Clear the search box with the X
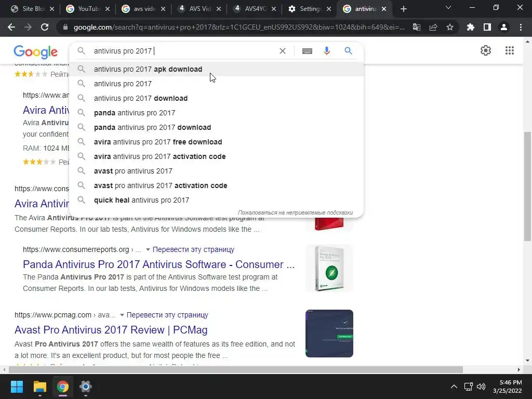532x399 pixels. (x=282, y=51)
